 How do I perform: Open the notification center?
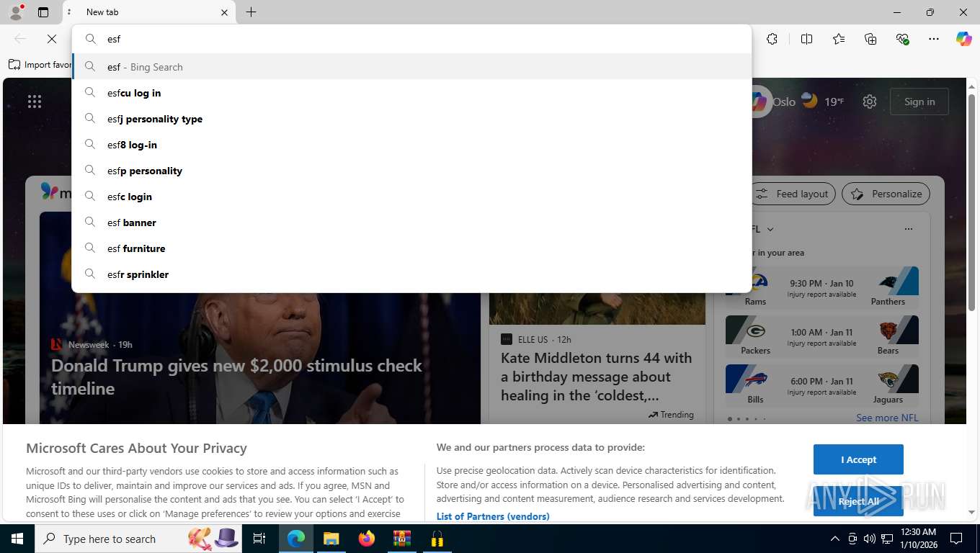(956, 539)
